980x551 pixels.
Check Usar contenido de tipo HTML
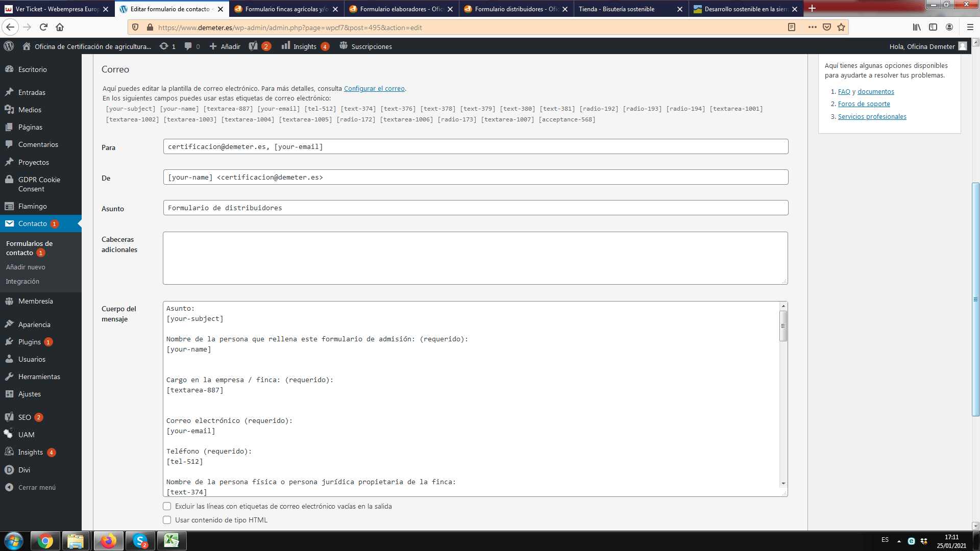pos(167,520)
